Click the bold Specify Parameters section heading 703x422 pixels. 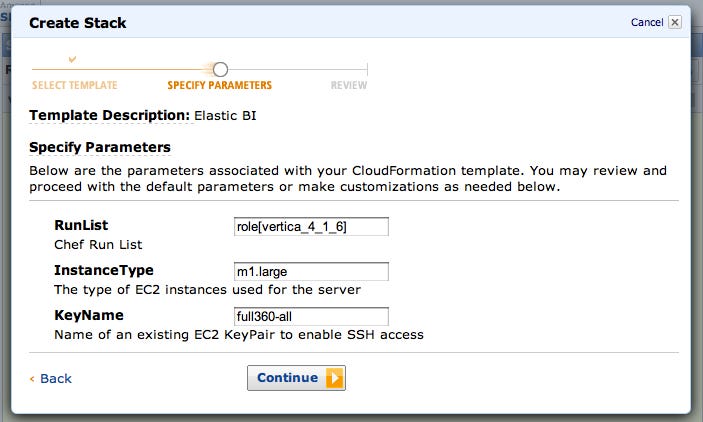[99, 147]
